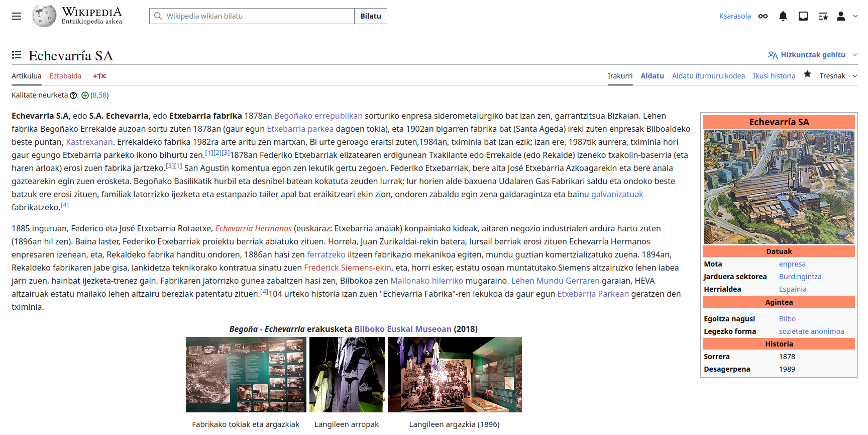Click the user profile icon
This screenshot has width=868, height=435.
click(840, 16)
